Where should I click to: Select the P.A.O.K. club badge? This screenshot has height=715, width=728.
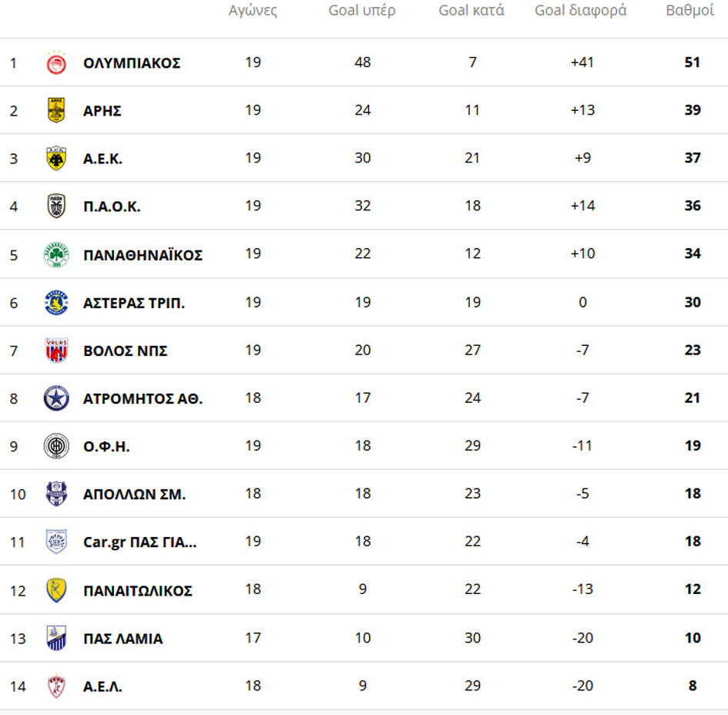[x=56, y=206]
